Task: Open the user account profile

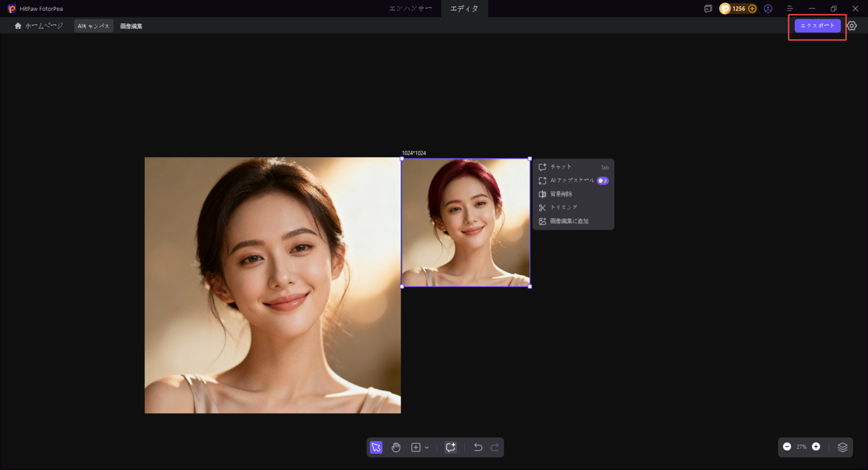Action: click(x=768, y=8)
